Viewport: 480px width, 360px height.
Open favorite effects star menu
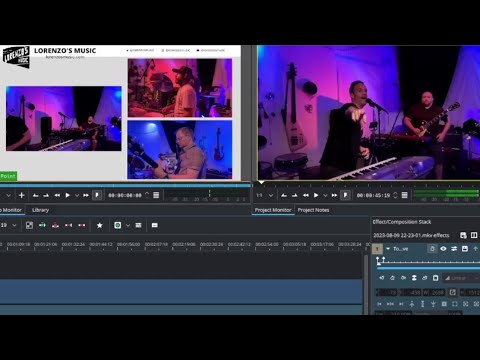pyautogui.click(x=99, y=225)
